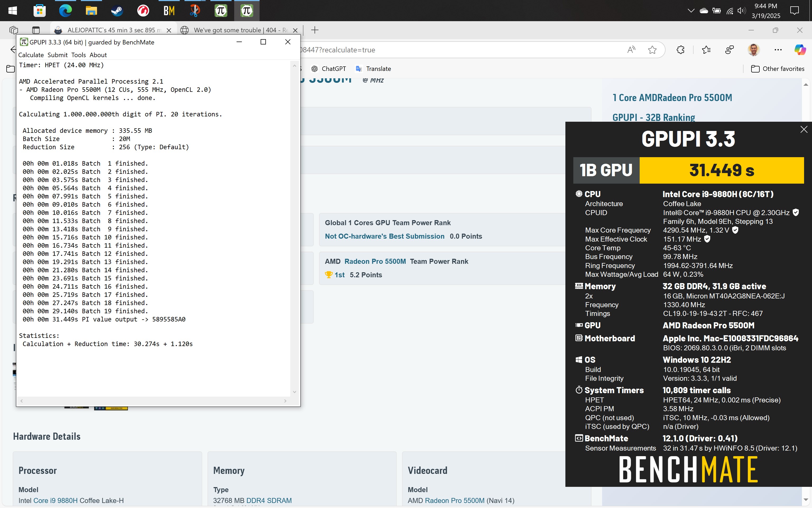Open the Copilot icon in Edge
812x508 pixels.
point(800,50)
